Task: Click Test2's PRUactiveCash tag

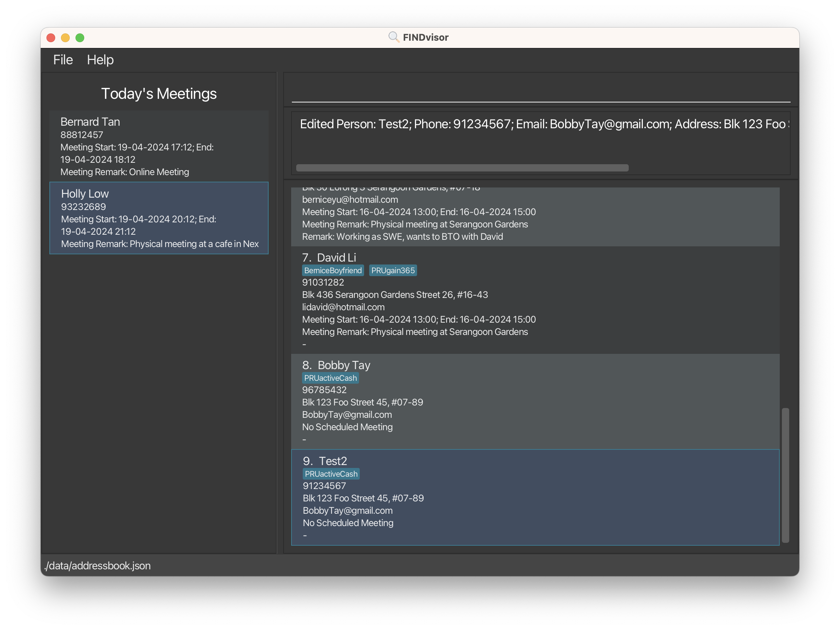Action: (x=331, y=474)
